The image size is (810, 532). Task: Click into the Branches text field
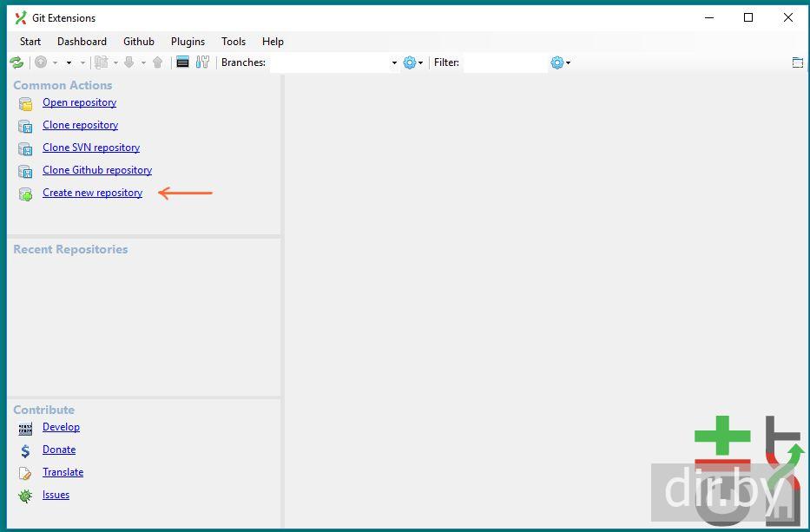tap(330, 63)
